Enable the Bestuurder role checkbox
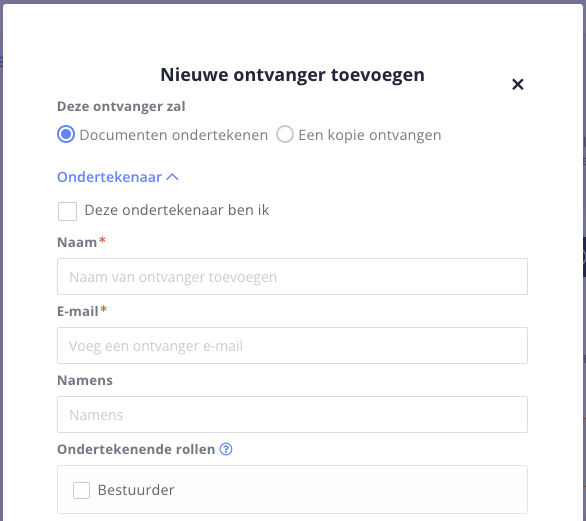Screen dimensions: 586x521 pyautogui.click(x=81, y=490)
